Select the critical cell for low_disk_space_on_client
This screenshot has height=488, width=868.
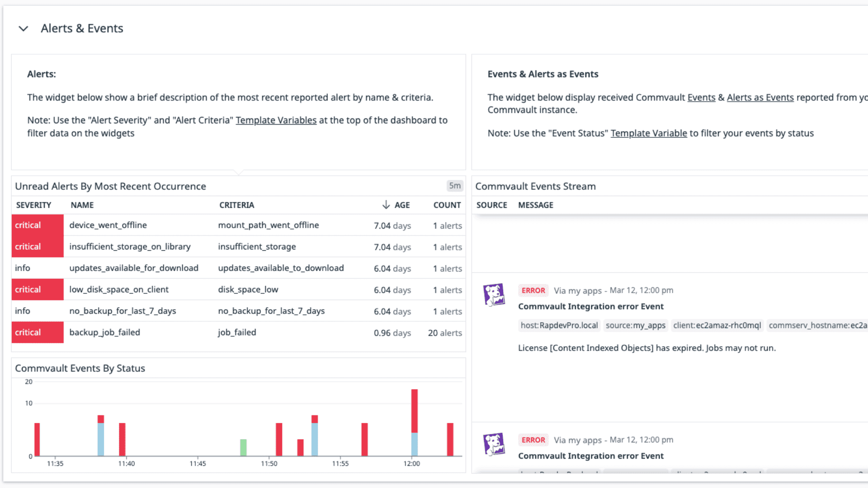click(x=38, y=290)
